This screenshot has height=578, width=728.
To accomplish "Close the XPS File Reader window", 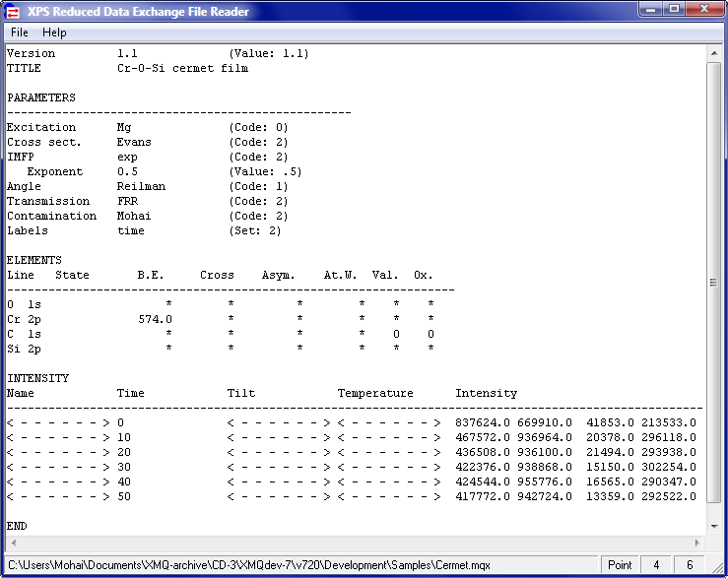I will click(702, 10).
